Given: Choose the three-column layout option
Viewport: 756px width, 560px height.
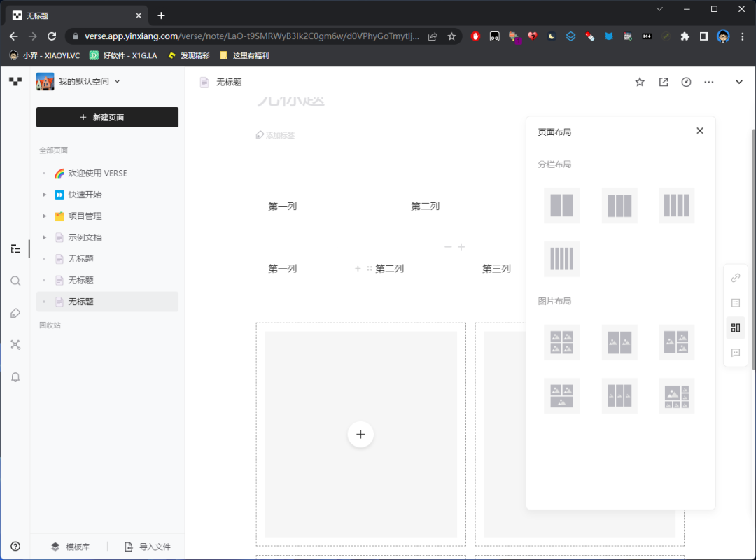Looking at the screenshot, I should pyautogui.click(x=619, y=206).
